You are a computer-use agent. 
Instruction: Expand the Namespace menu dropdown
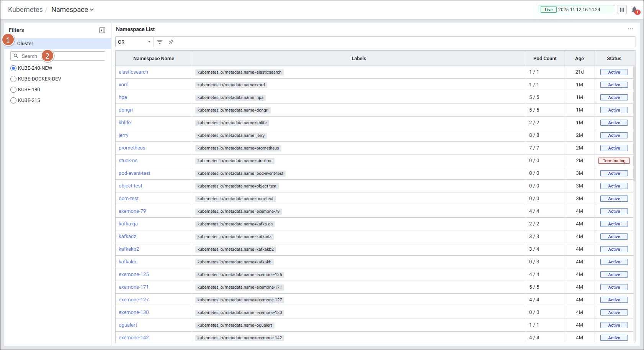(x=72, y=10)
